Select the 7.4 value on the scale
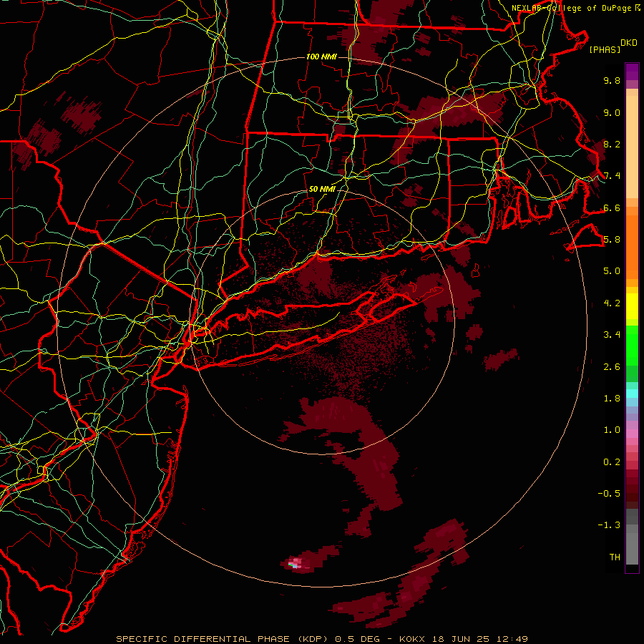644x644 pixels. tap(612, 176)
